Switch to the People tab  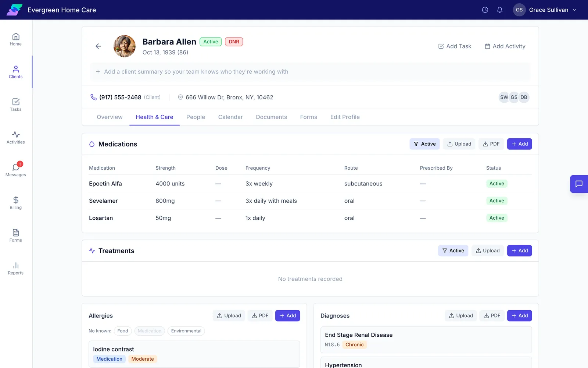pos(196,117)
